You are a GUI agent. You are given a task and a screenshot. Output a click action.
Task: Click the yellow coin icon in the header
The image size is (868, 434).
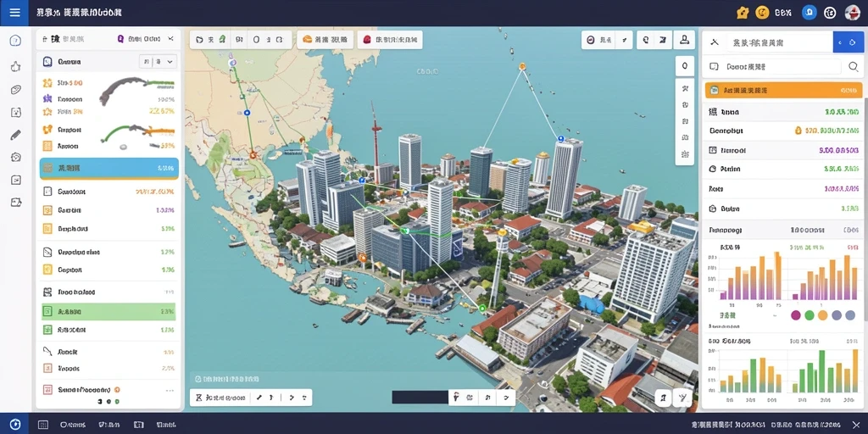762,12
